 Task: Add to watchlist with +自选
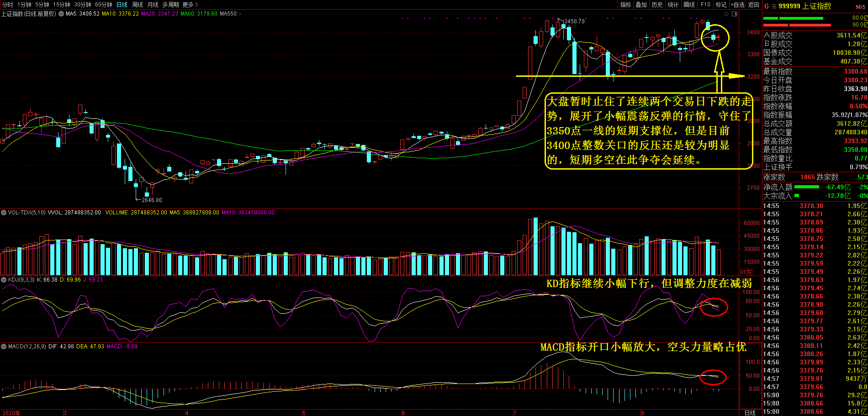737,5
